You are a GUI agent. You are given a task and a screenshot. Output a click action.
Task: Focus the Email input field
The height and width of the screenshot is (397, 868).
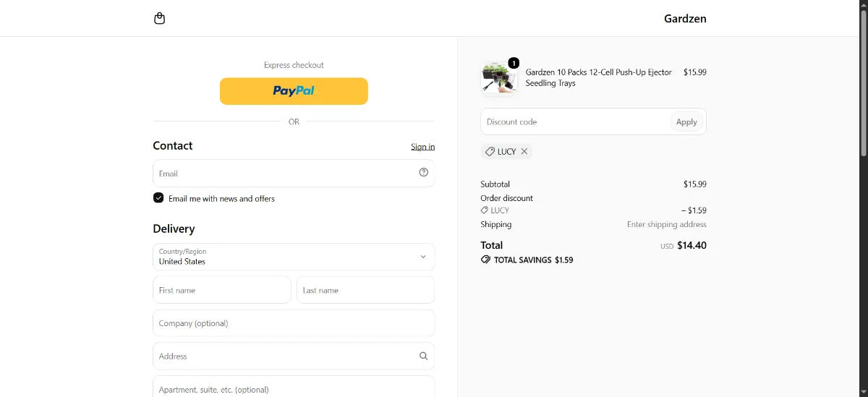294,173
